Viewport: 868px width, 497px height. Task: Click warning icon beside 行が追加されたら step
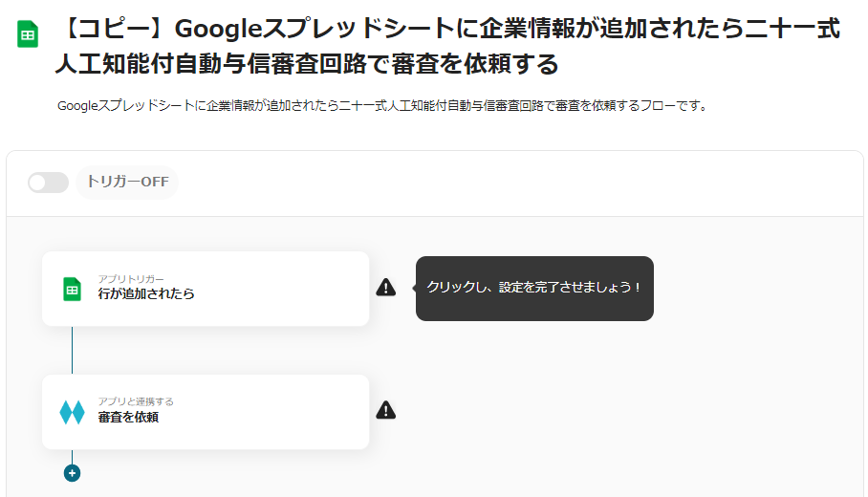click(385, 288)
